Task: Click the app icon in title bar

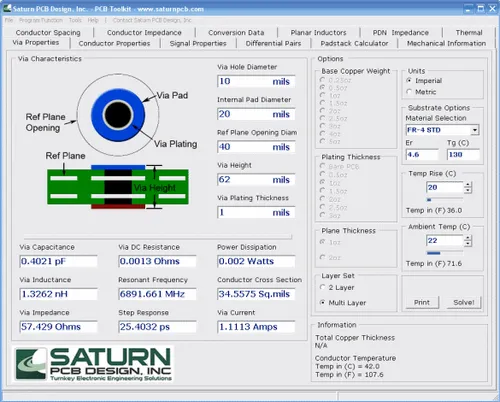Action: 7,8
